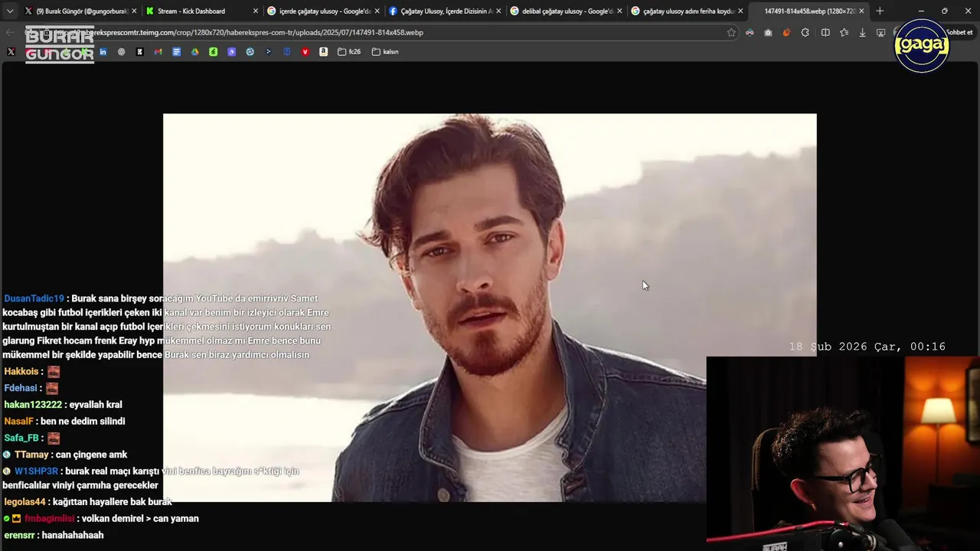980x551 pixels.
Task: Click the orange extension icon in toolbar
Action: point(786,32)
